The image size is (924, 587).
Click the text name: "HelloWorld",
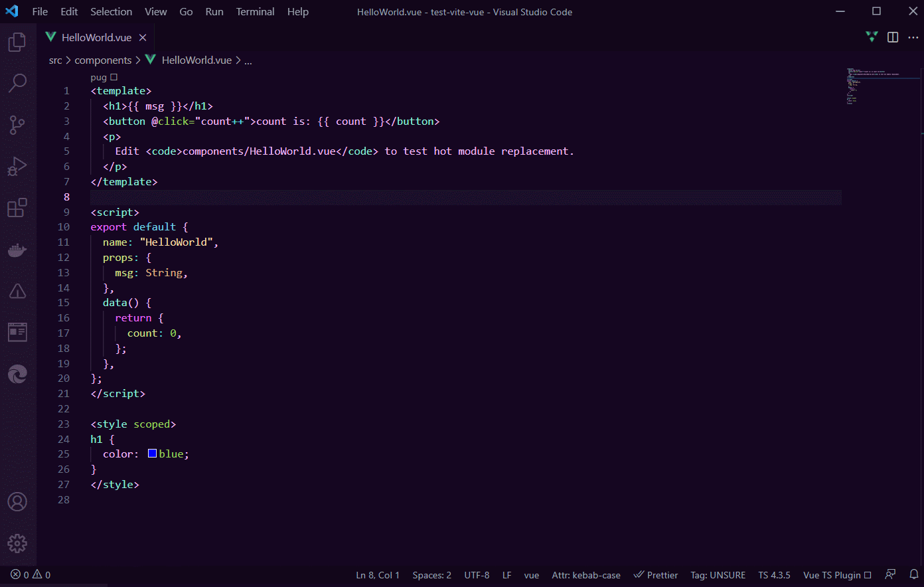161,242
